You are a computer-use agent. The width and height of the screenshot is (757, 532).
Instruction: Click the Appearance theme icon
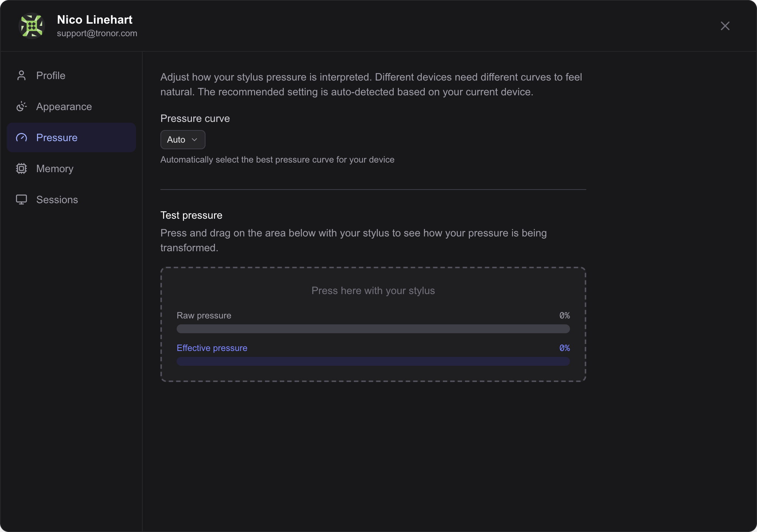[x=21, y=106]
